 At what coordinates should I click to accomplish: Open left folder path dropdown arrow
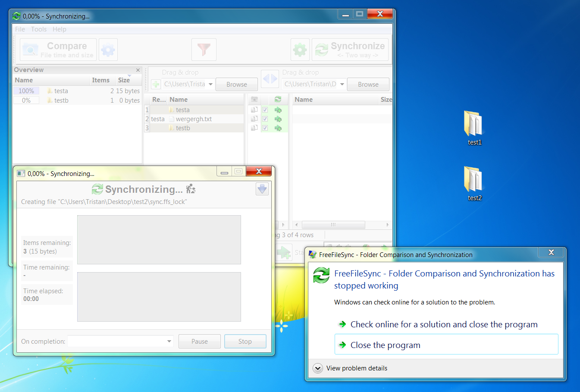[210, 84]
